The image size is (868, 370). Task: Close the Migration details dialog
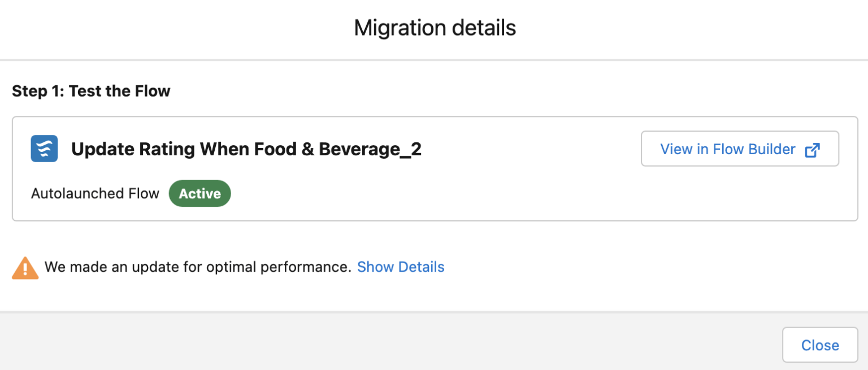pyautogui.click(x=820, y=345)
